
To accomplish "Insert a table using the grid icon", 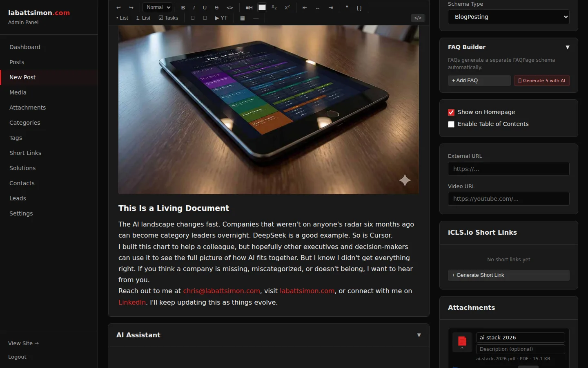I will 243,18.
